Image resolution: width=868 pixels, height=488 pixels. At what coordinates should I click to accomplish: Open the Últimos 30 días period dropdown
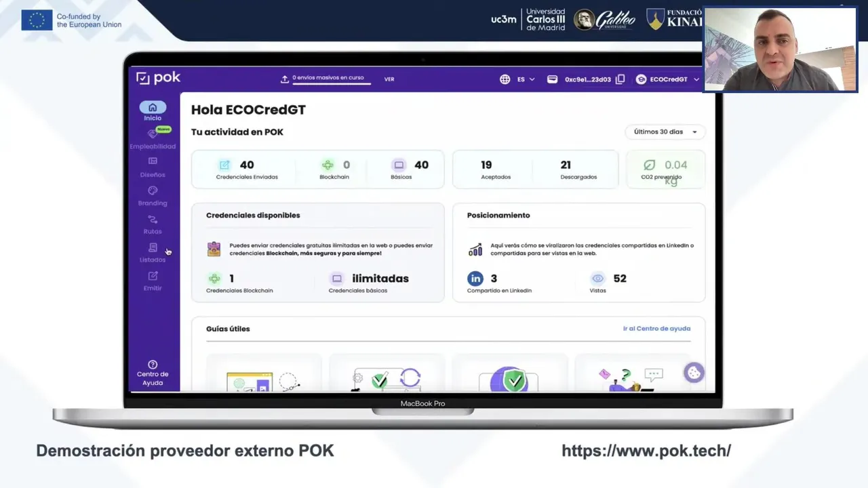[x=665, y=132]
